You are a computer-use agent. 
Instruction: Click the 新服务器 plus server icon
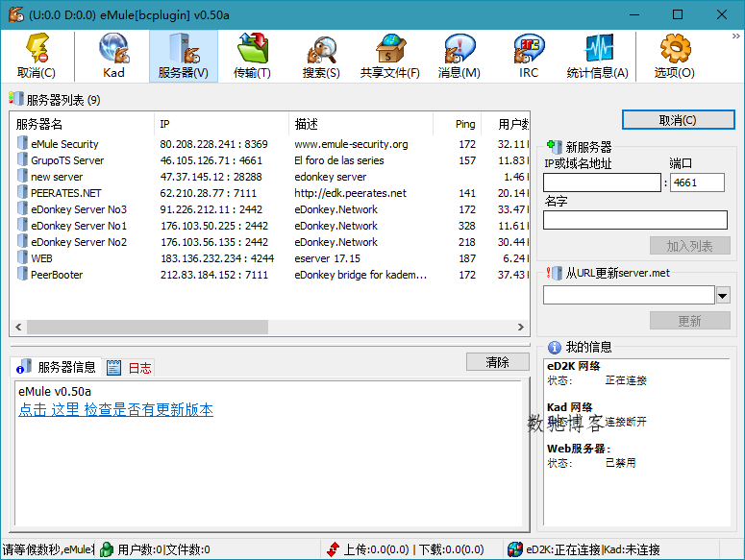coord(555,146)
